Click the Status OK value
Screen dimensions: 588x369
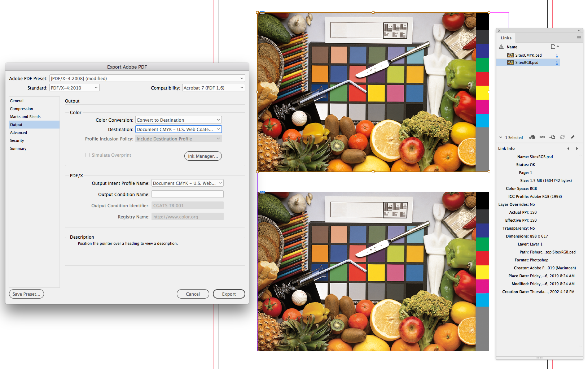point(532,165)
